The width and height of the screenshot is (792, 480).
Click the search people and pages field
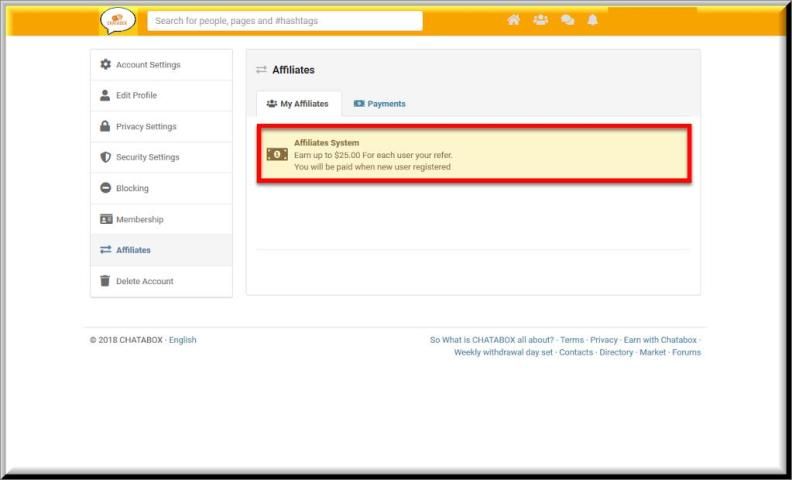(285, 21)
